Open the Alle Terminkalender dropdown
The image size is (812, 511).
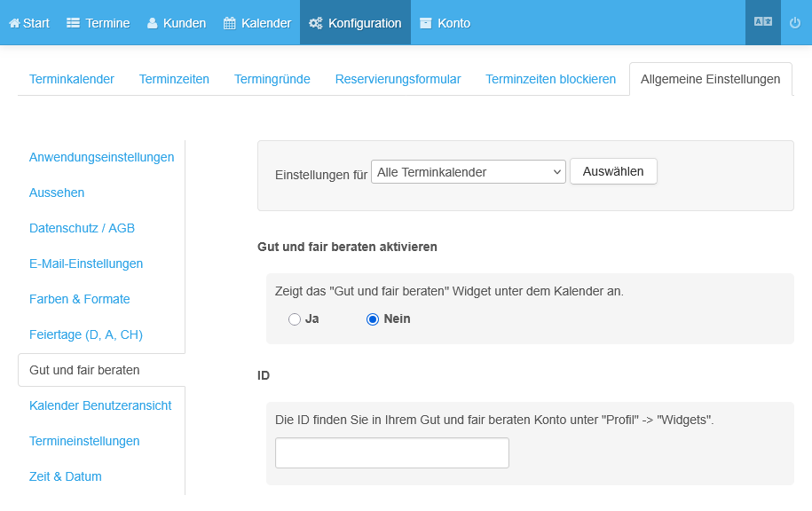pos(468,172)
